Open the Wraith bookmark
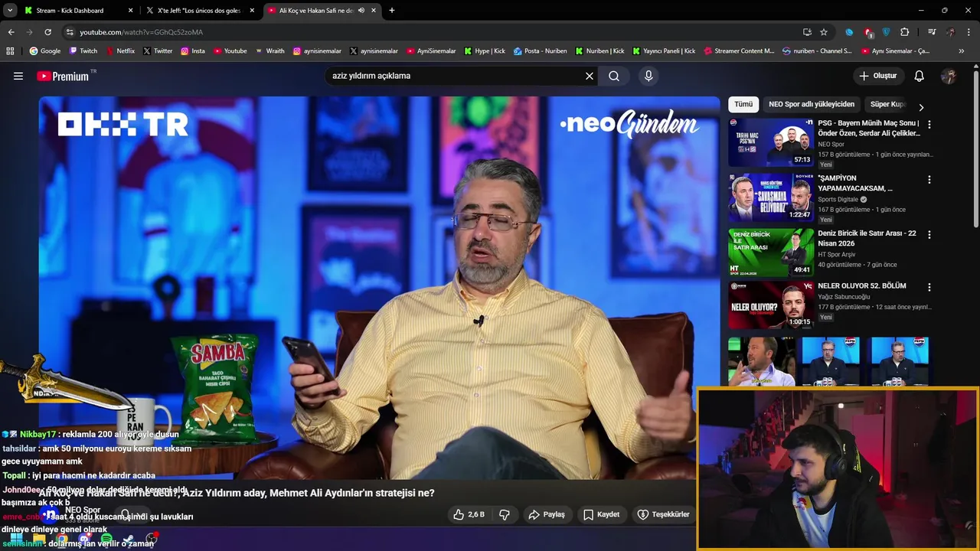Screen dimensions: 980x551 point(269,51)
